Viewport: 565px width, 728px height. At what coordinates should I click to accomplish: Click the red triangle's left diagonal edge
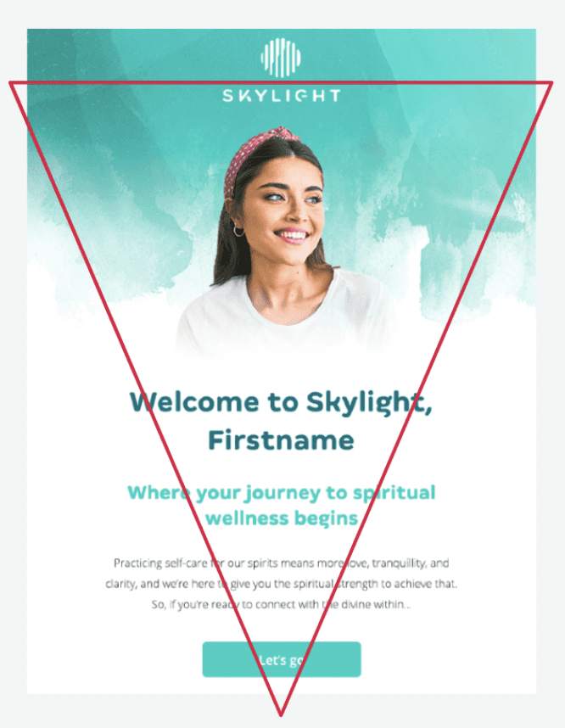coord(145,398)
